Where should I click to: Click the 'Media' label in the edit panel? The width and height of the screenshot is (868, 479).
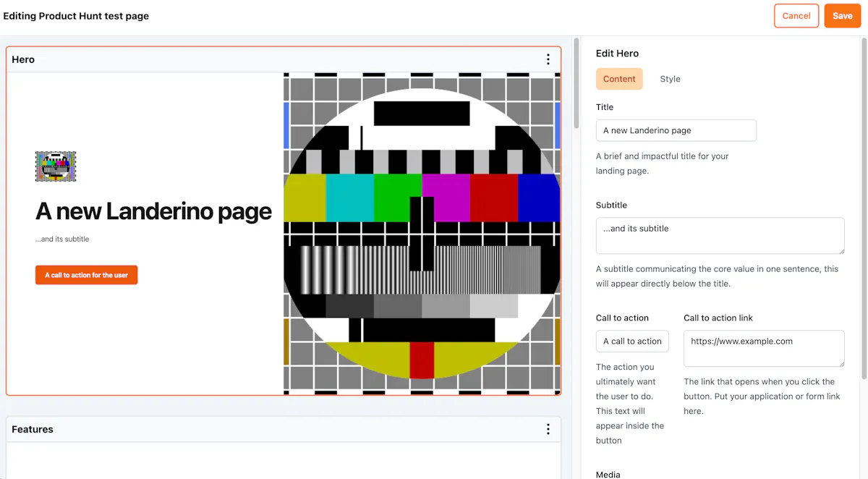(608, 474)
